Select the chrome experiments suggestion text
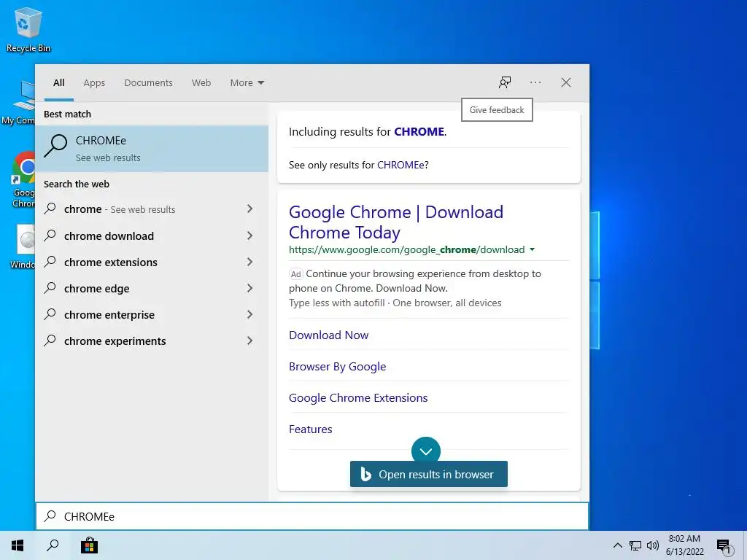The image size is (747, 560). coord(115,341)
